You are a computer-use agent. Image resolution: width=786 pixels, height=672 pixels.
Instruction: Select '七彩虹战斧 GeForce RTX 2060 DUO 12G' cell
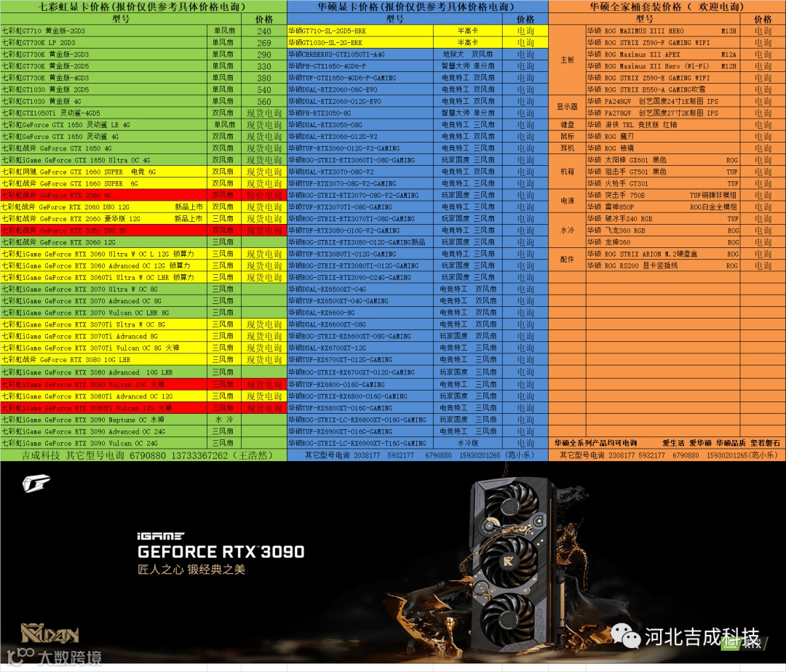pos(104,207)
